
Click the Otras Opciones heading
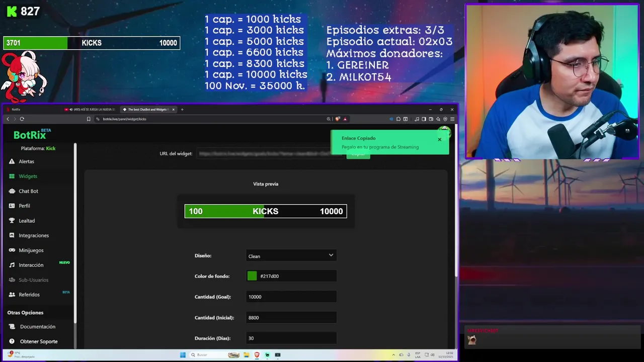point(25,313)
